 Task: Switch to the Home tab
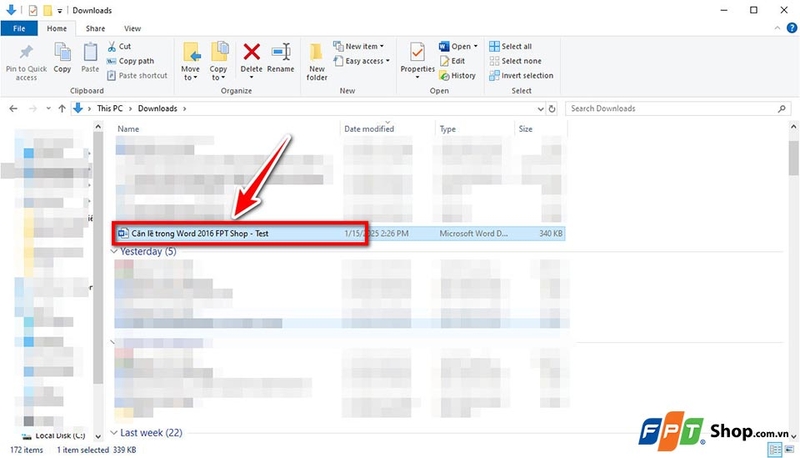tap(57, 29)
